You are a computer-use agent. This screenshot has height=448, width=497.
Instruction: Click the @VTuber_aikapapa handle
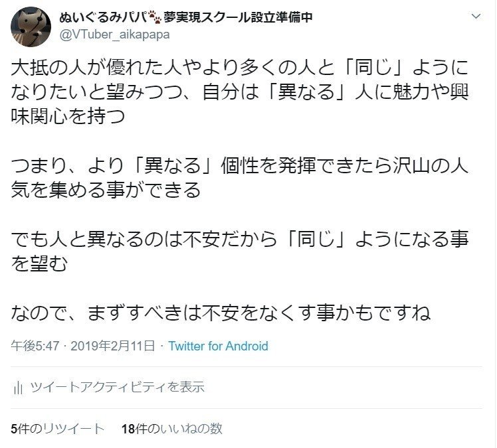(x=114, y=35)
